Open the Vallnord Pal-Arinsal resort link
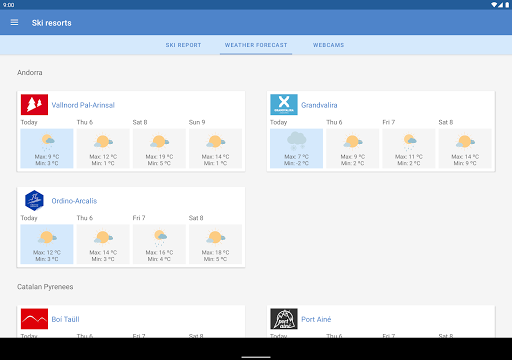This screenshot has width=512, height=360. (83, 105)
